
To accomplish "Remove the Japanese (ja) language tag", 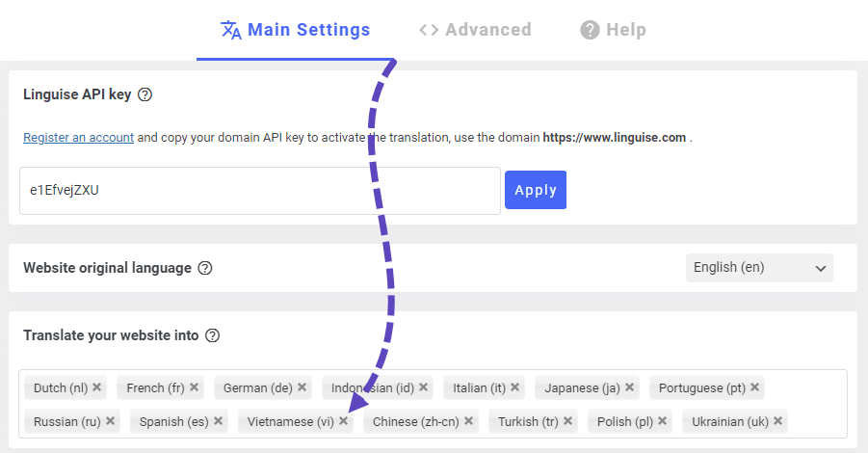I will click(x=629, y=387).
